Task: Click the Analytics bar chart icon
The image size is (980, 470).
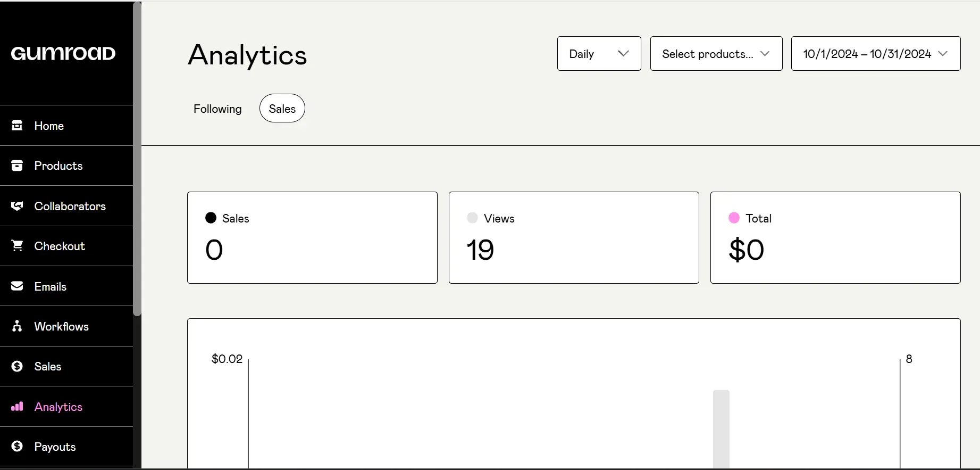Action: pos(17,407)
